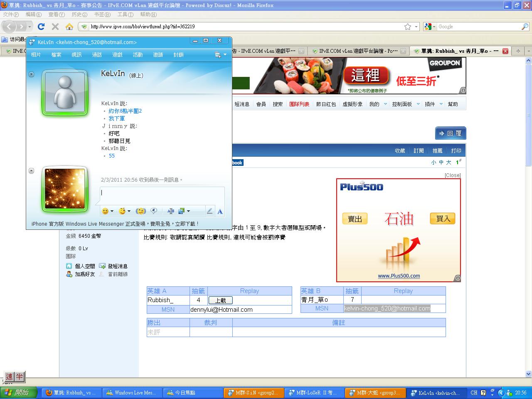Click 相片 in the Messenger toolbar
This screenshot has height=399, width=532.
coord(36,55)
